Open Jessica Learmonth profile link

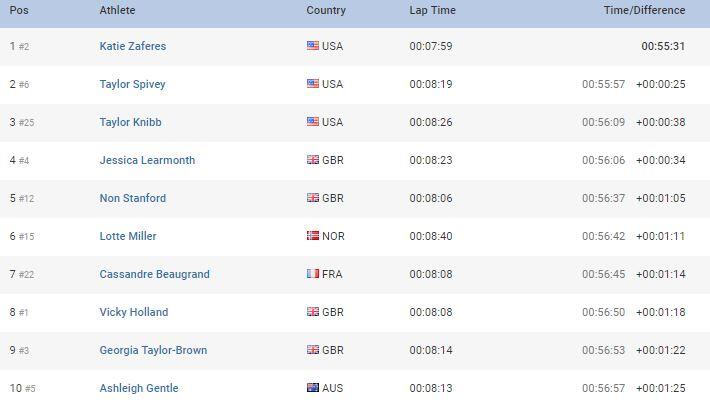pos(147,160)
